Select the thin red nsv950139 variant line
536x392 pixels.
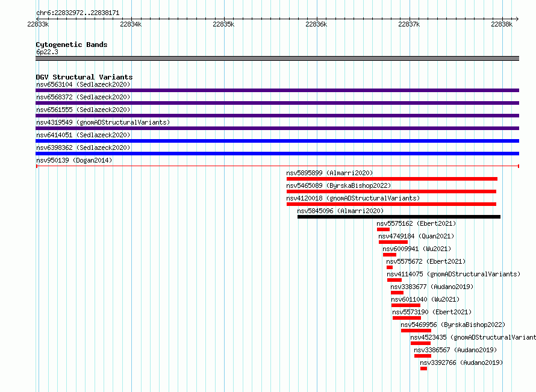(278, 166)
